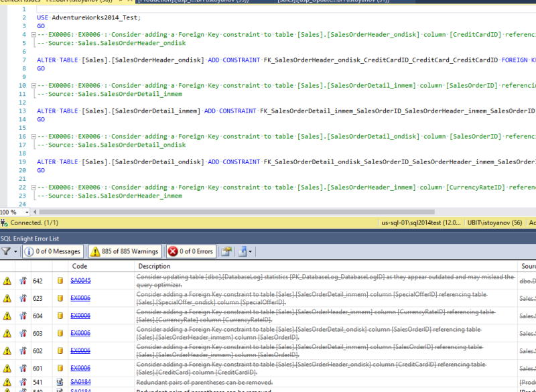Viewport: 536px width, 392px height.
Task: Select the DatabaseLog statistics description in row 642
Action: [x=326, y=281]
